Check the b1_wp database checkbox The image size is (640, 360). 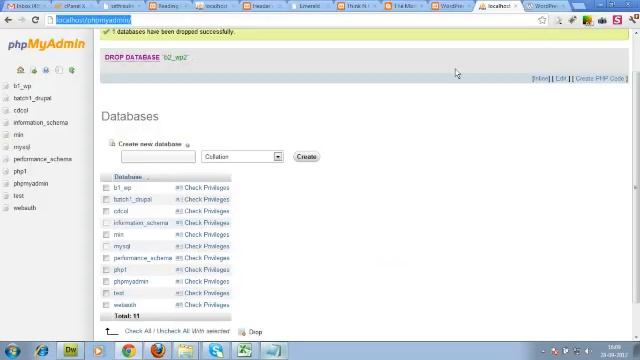tap(106, 188)
